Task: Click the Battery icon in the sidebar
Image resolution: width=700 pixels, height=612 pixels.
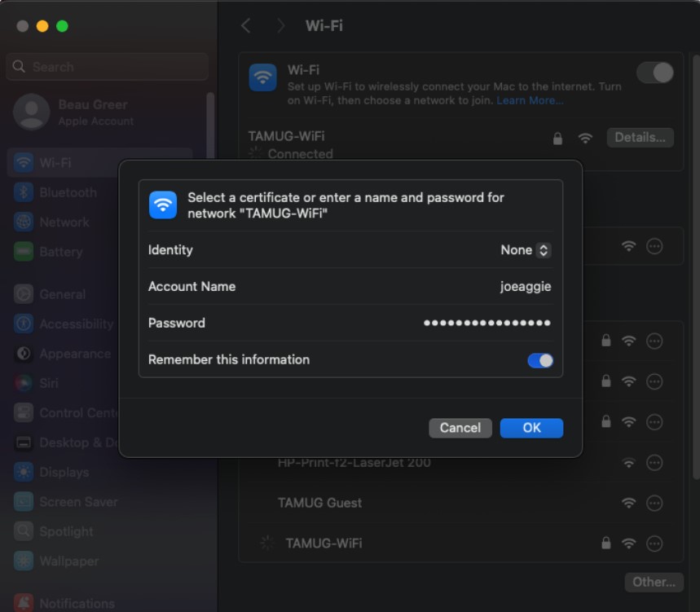Action: pos(23,252)
